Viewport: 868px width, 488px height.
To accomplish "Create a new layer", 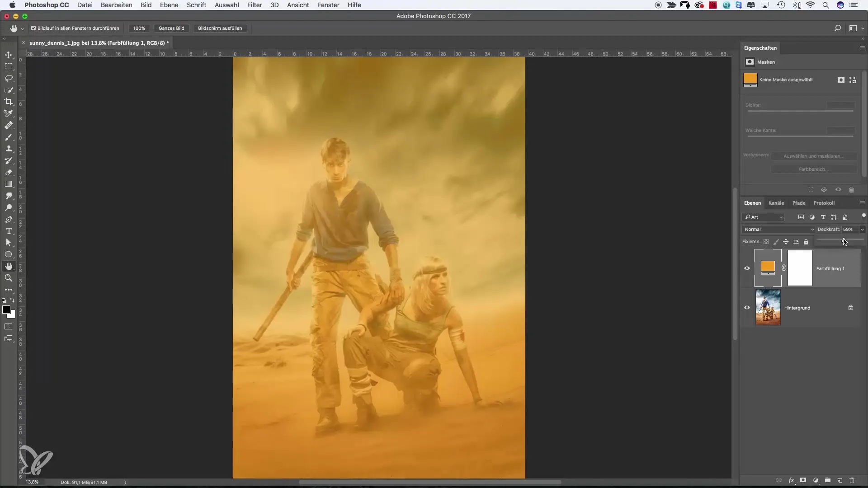I will [840, 480].
